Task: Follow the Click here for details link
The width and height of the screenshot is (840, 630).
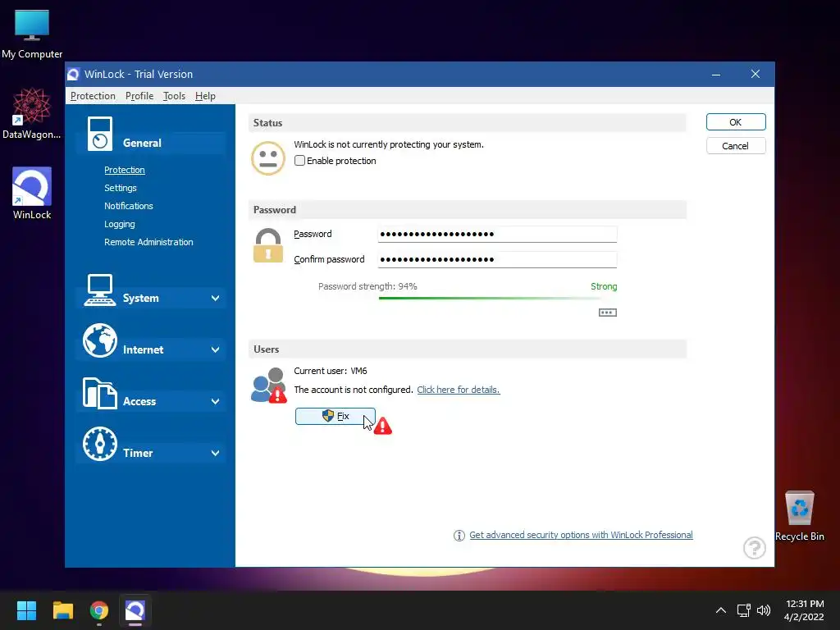Action: [x=458, y=390]
